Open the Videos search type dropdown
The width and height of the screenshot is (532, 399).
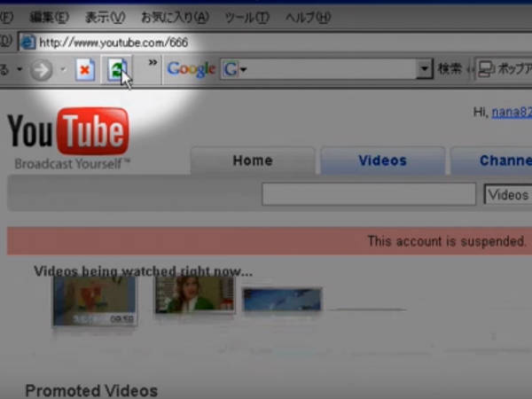pyautogui.click(x=507, y=195)
